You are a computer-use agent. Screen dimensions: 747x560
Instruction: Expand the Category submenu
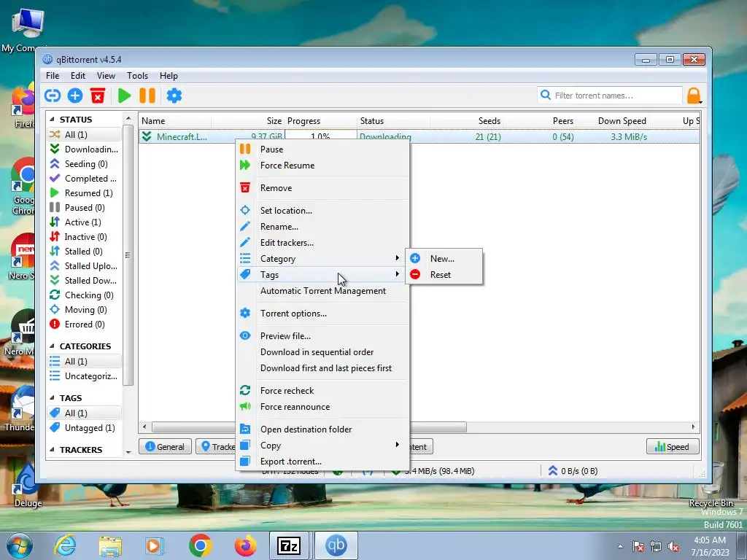(322, 259)
